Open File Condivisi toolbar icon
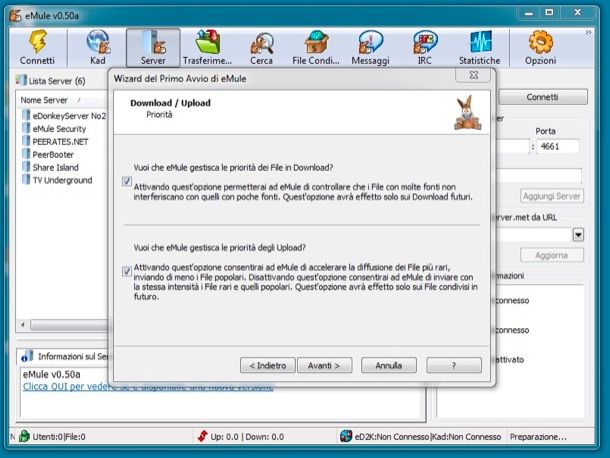Image resolution: width=610 pixels, height=458 pixels. pyautogui.click(x=316, y=42)
